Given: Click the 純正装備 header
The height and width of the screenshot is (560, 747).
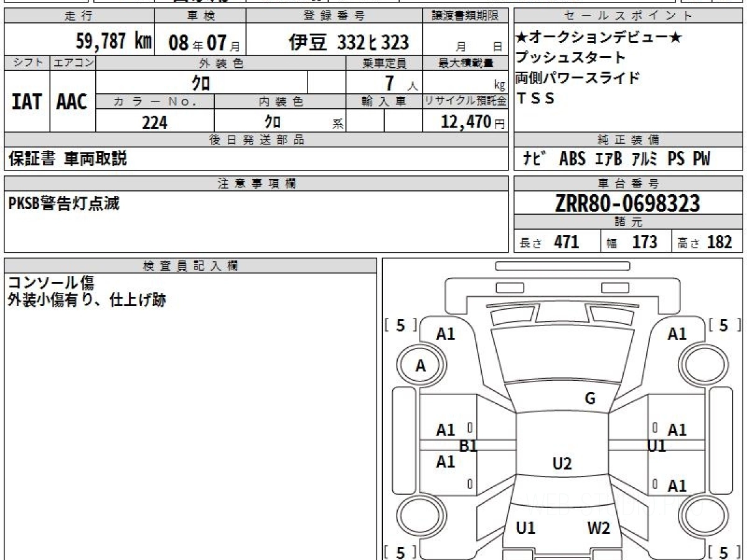Looking at the screenshot, I should click(628, 140).
